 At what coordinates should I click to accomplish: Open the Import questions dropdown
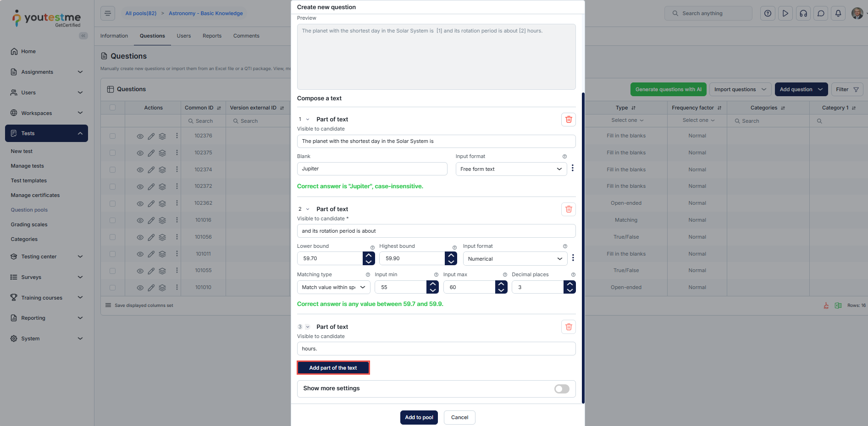741,89
